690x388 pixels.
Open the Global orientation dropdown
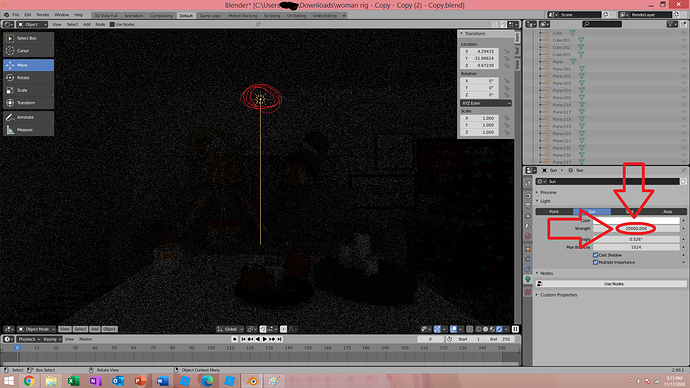(230, 329)
